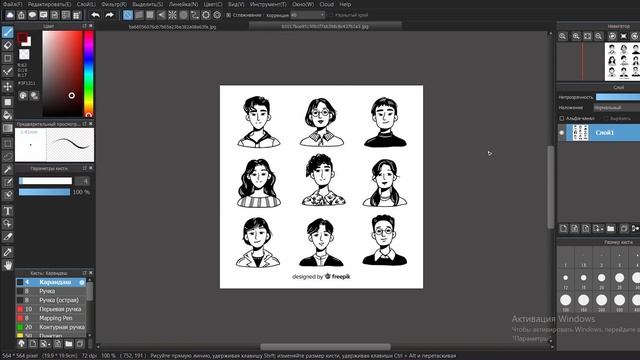640x360 pixels.
Task: Open the Cloud menu
Action: (327, 4)
